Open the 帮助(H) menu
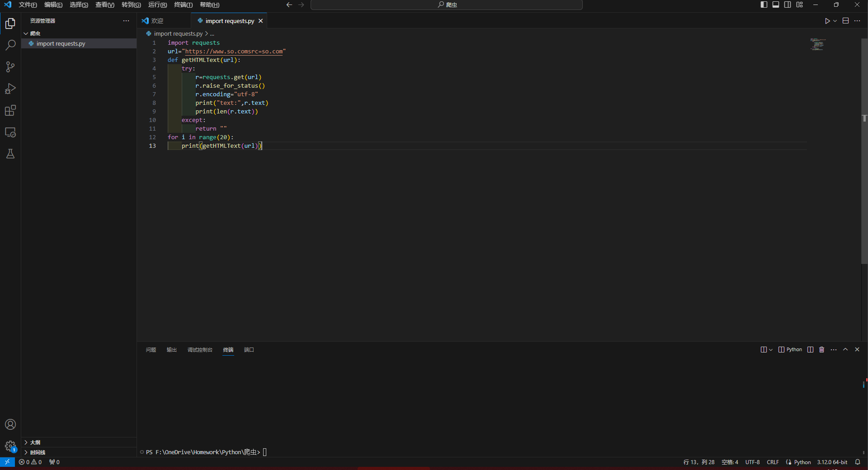 click(209, 5)
